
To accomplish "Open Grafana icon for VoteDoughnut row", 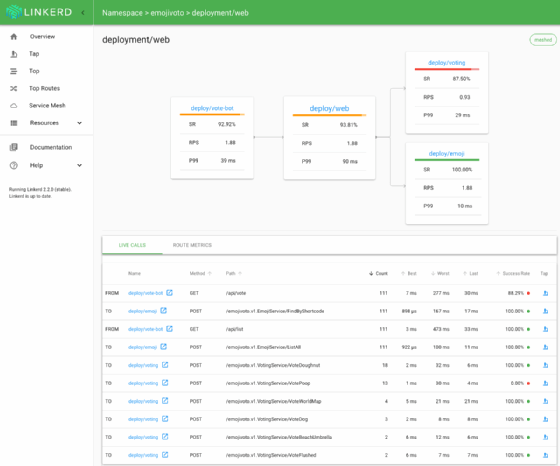I will pyautogui.click(x=165, y=365).
